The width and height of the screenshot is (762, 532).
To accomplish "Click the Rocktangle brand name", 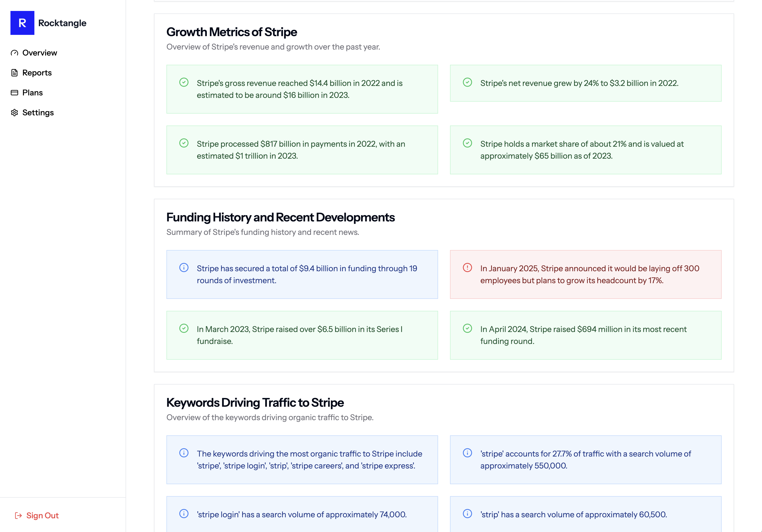I will click(x=62, y=23).
